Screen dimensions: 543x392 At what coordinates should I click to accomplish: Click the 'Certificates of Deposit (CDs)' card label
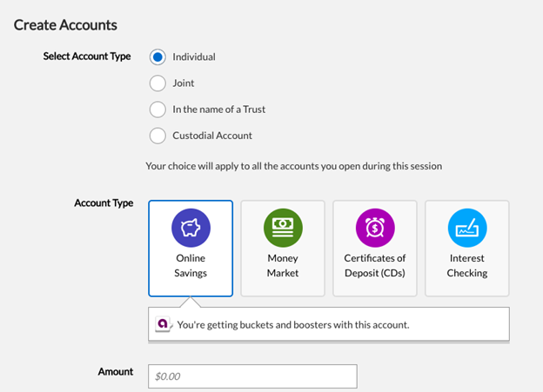coord(375,265)
